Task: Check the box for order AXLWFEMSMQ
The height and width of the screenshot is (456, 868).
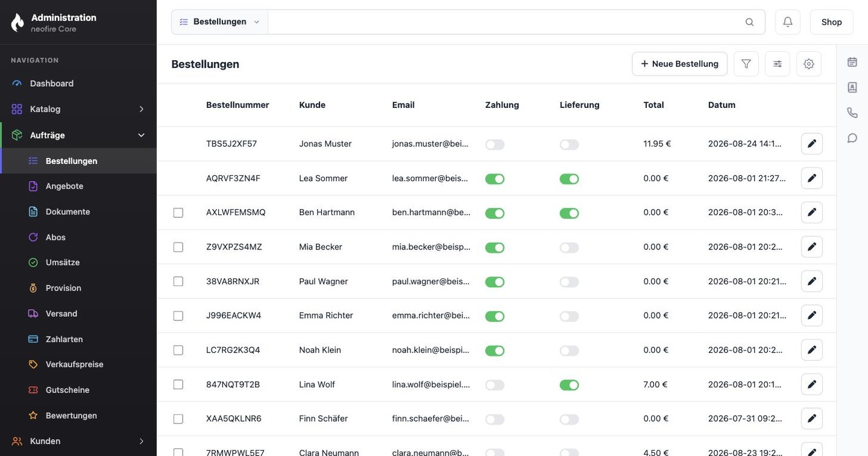Action: [x=178, y=213]
